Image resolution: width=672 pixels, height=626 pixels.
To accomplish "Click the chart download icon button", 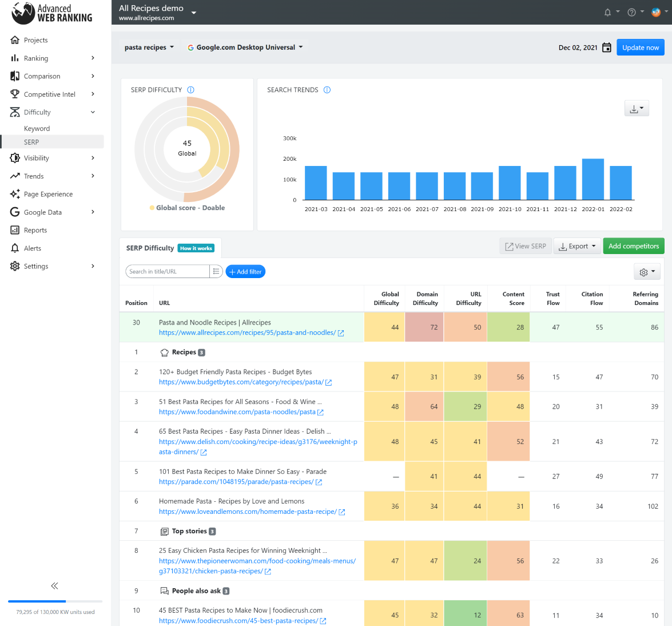I will click(x=637, y=109).
